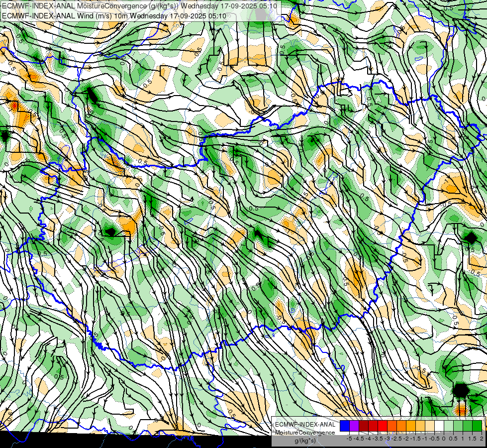The width and height of the screenshot is (487, 448).
Task: Select the medium green swatch between 1 and 1.5
Action: [468, 426]
